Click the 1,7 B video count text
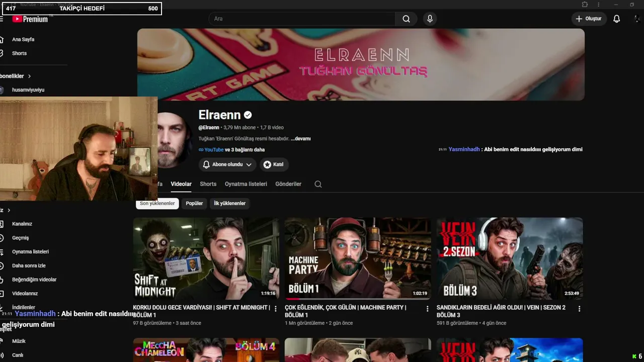 pos(272,128)
